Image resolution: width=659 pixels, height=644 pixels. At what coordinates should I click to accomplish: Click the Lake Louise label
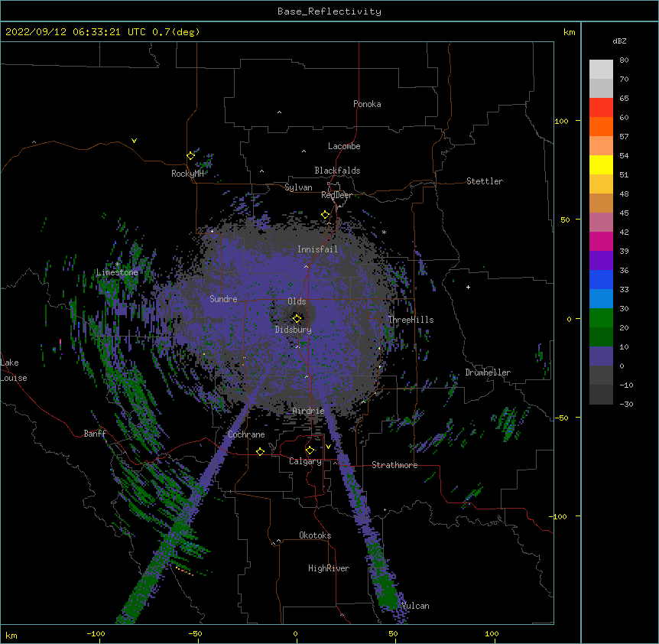coord(14,370)
